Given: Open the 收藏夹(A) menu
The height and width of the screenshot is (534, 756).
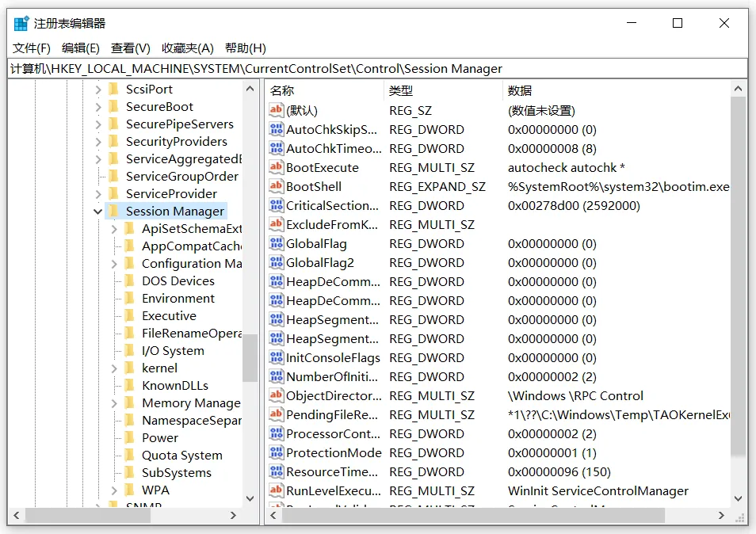Looking at the screenshot, I should pos(188,48).
